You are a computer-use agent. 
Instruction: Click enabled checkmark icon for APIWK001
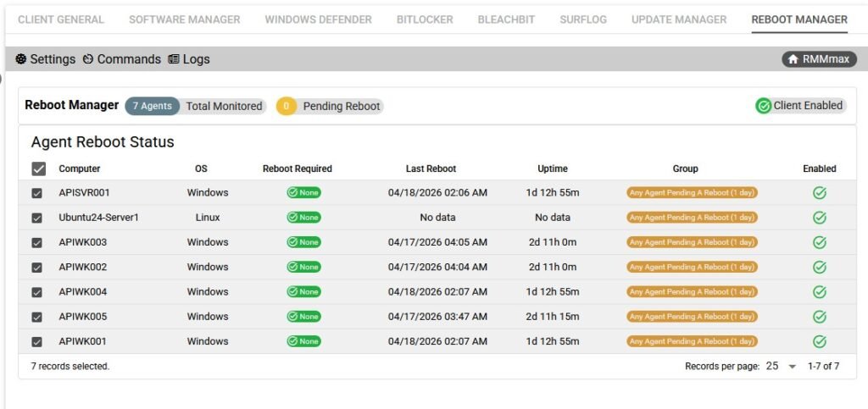tap(820, 341)
